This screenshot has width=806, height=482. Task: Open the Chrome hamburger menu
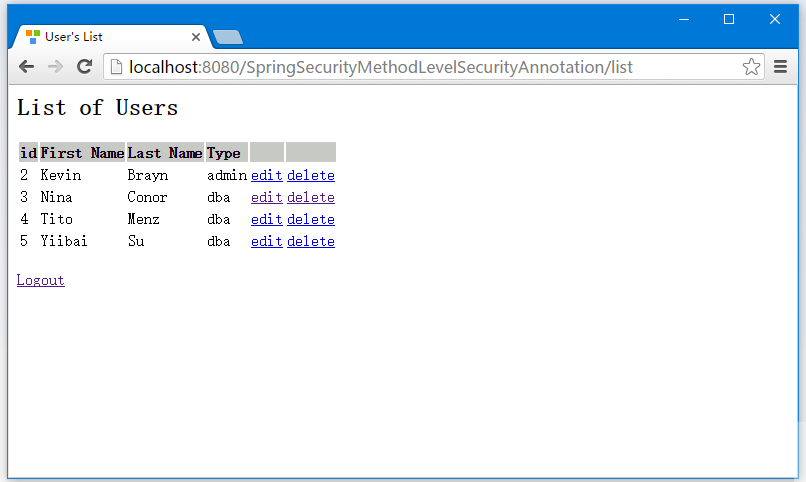[x=780, y=67]
